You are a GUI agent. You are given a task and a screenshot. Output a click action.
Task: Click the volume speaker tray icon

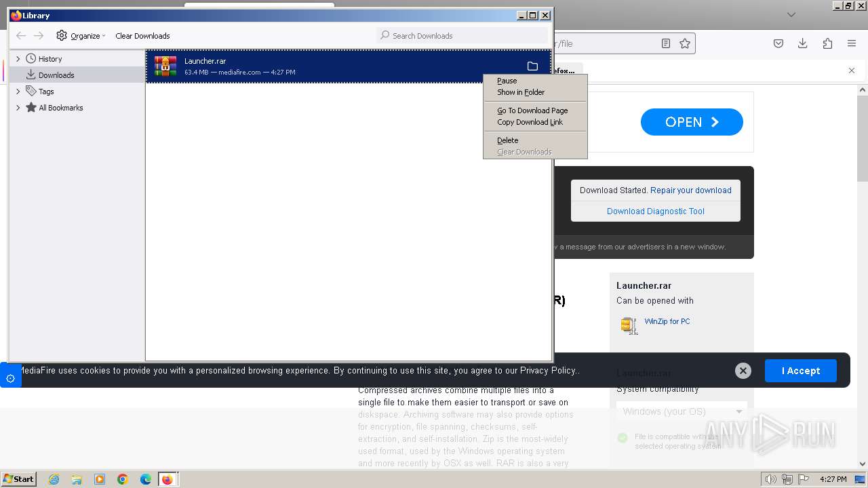click(x=770, y=479)
